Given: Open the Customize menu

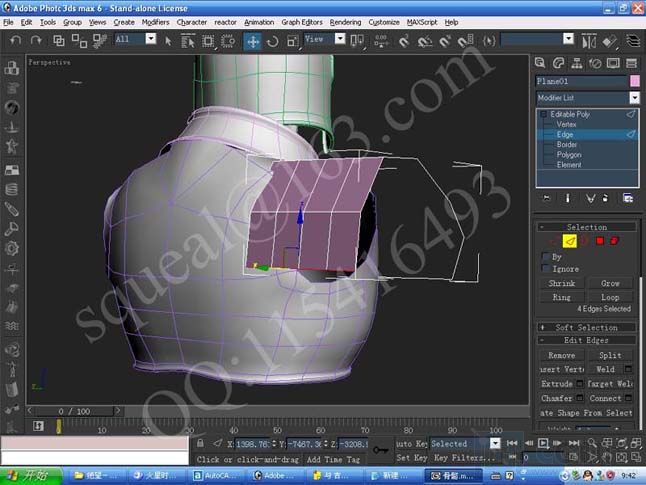Looking at the screenshot, I should (384, 22).
